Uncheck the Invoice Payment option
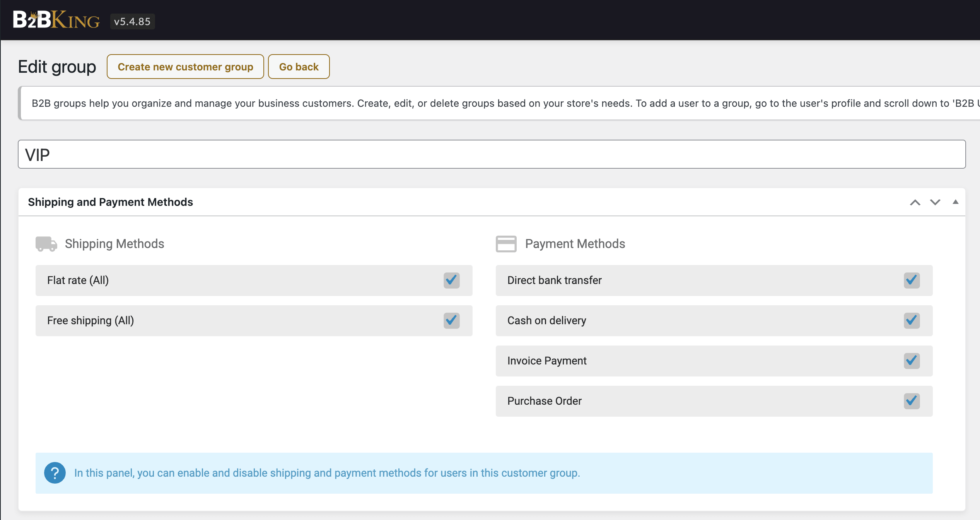This screenshot has height=520, width=980. [912, 361]
